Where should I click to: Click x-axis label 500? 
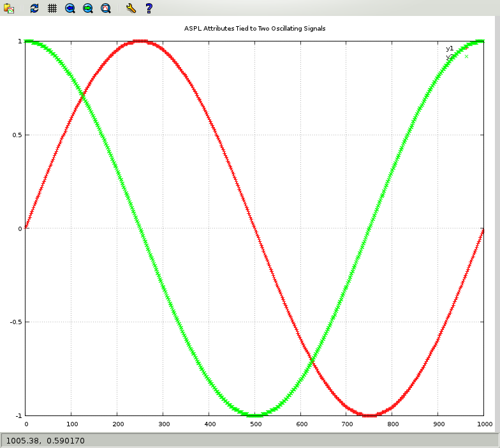[256, 424]
